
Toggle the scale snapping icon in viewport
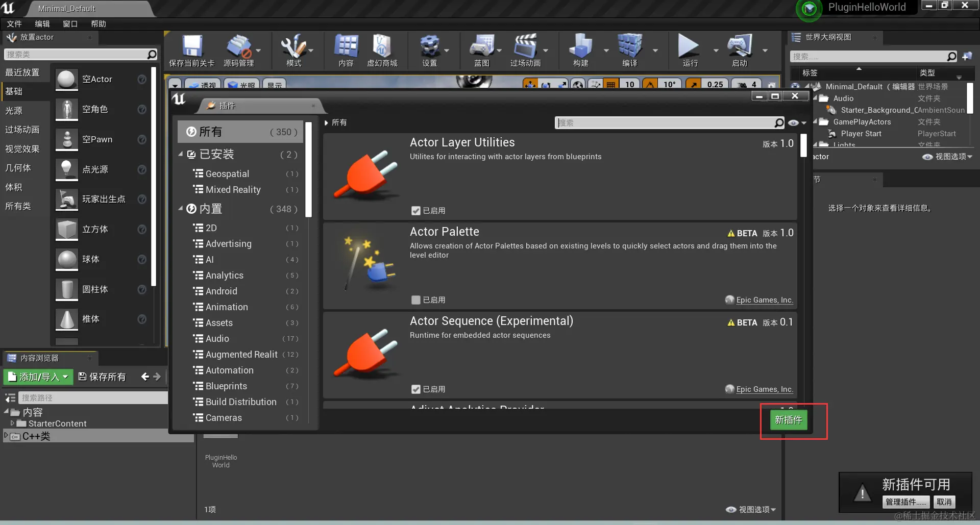click(693, 84)
